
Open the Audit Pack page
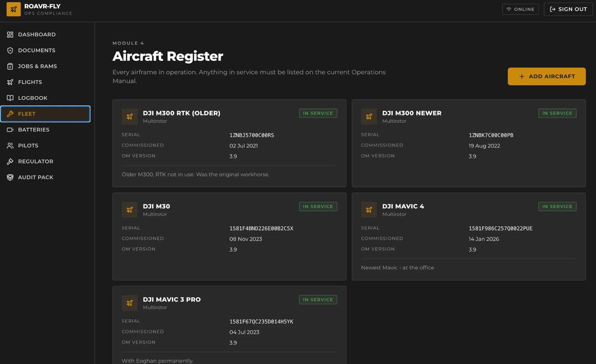point(45,177)
